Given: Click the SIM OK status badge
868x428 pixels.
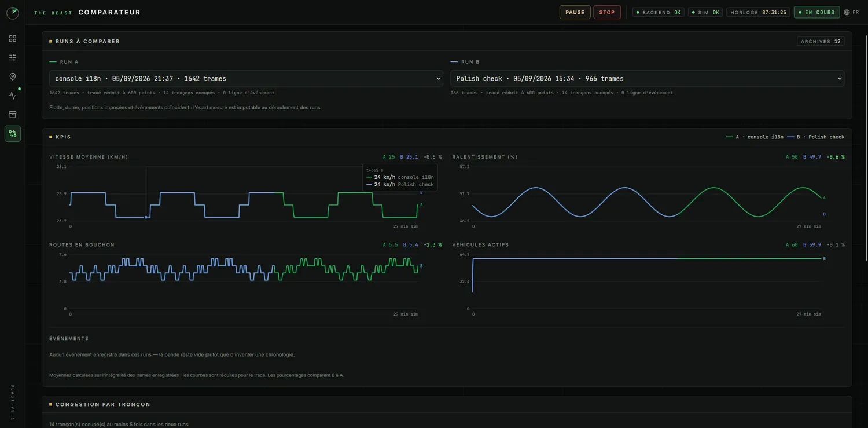Looking at the screenshot, I should click(x=705, y=12).
